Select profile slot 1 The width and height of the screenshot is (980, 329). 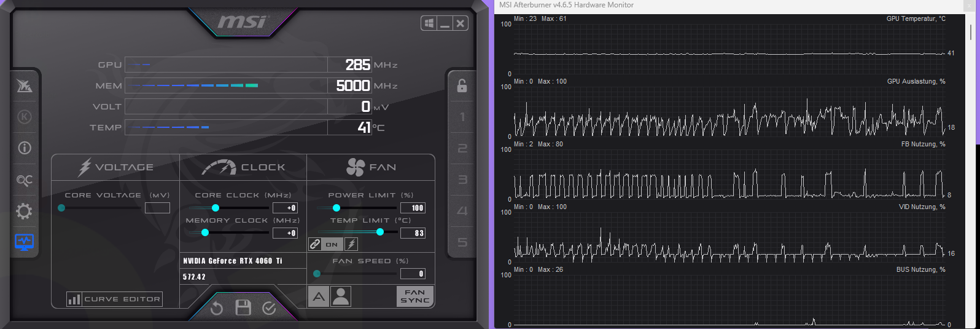(x=462, y=117)
